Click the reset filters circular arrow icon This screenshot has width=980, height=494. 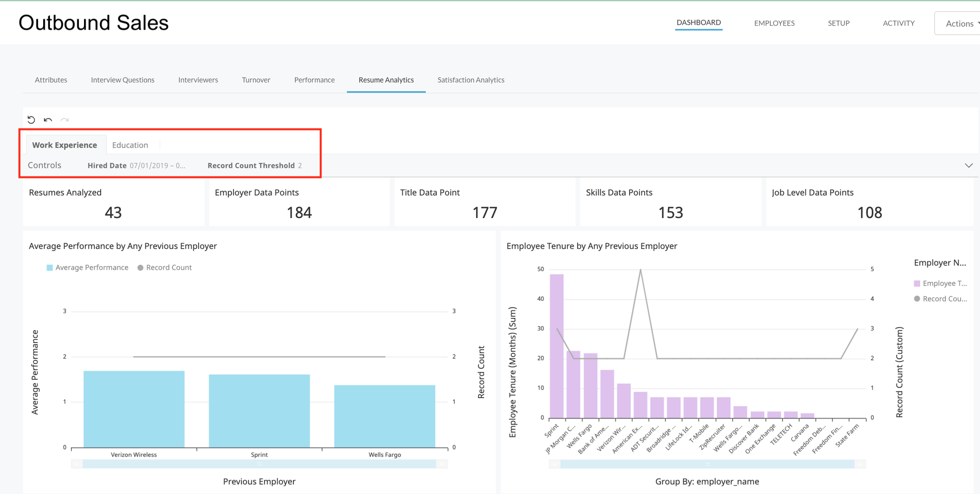click(x=31, y=120)
